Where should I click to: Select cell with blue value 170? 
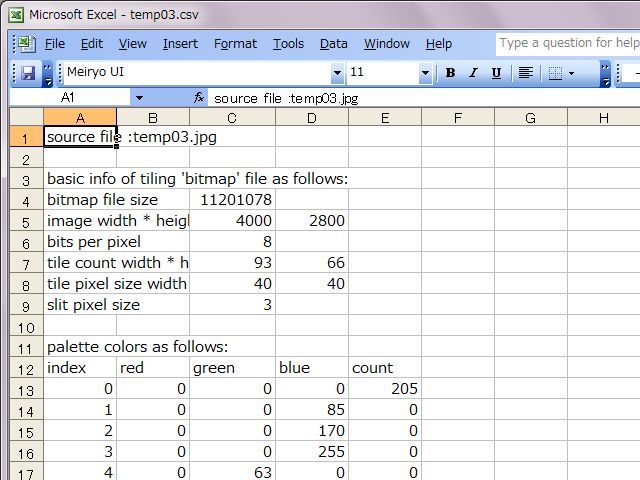click(x=312, y=431)
